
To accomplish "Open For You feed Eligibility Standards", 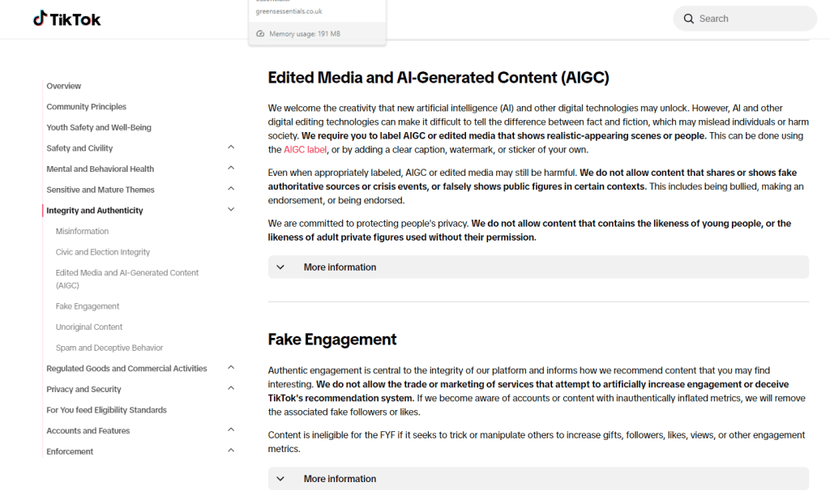I will 106,410.
